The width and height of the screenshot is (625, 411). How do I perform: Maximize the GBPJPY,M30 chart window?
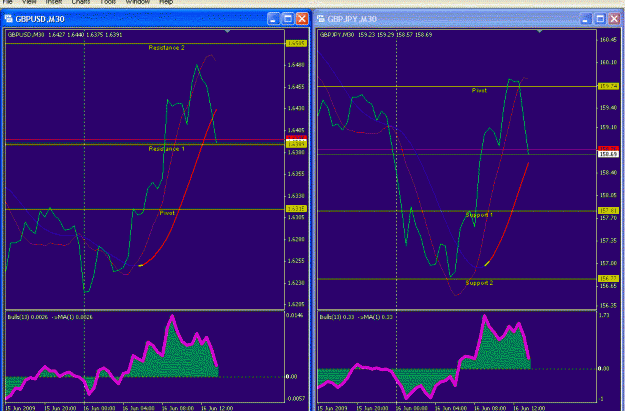[600, 18]
